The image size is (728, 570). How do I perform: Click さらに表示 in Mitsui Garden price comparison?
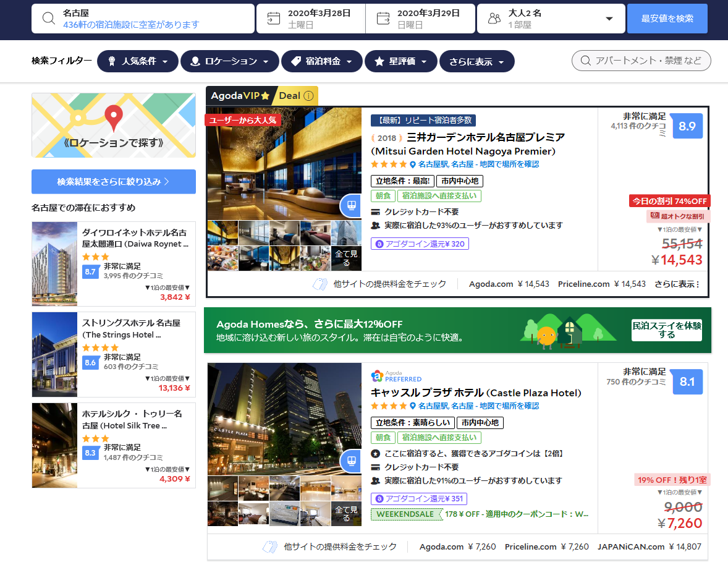pos(677,284)
